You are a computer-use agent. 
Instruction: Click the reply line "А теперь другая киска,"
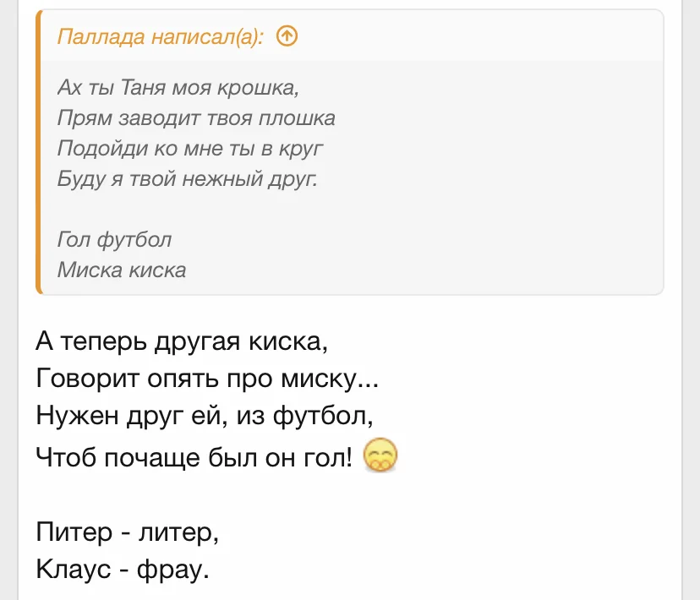[181, 342]
